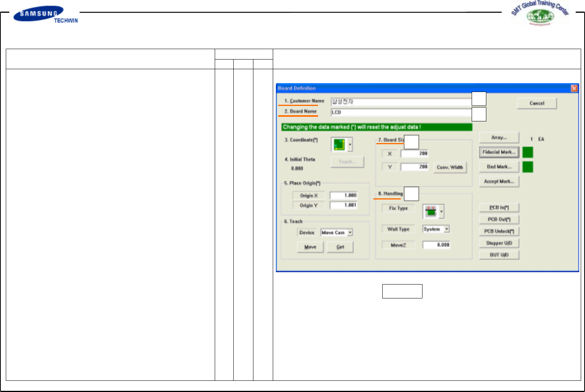This screenshot has height=392, width=585.
Task: Click the green indicator beside Bad Mark
Action: 528,167
